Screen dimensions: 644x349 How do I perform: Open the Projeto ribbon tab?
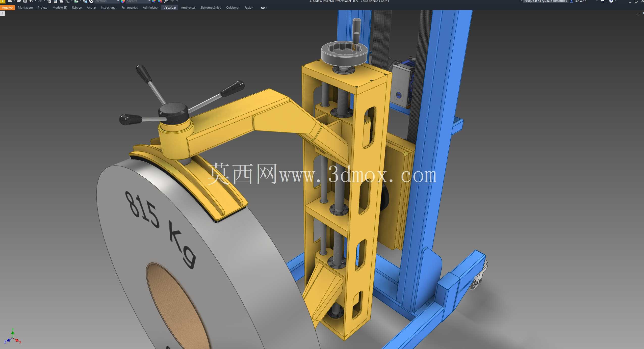pos(43,8)
